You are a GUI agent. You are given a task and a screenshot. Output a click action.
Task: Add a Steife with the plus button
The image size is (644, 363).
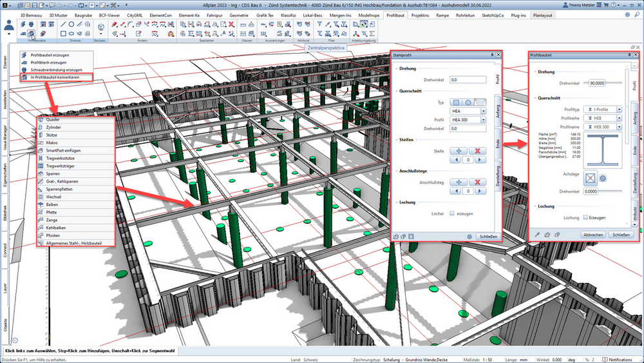[459, 151]
